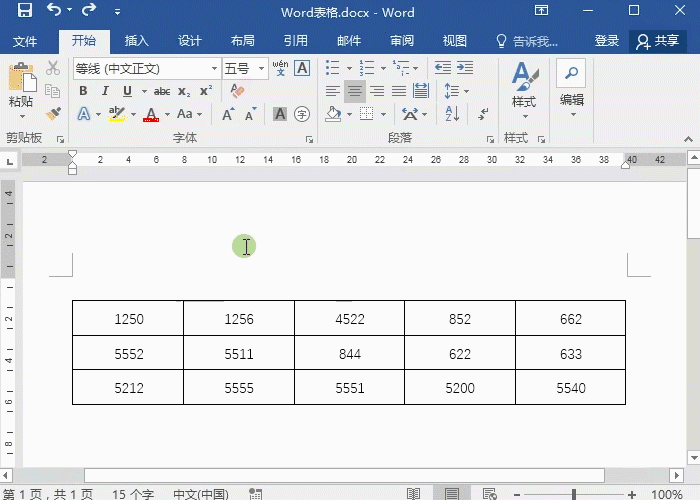Click the Shrink Font icon
Image resolution: width=700 pixels, height=500 pixels.
tap(250, 114)
